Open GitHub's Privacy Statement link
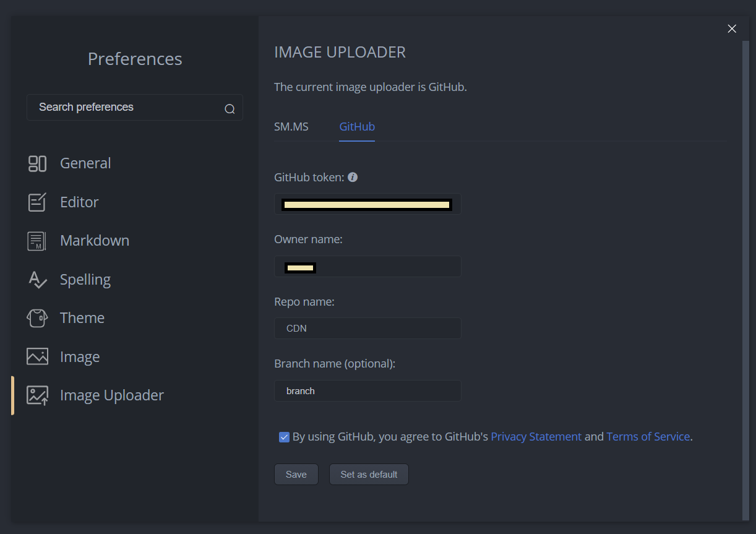The height and width of the screenshot is (534, 756). pyautogui.click(x=536, y=437)
